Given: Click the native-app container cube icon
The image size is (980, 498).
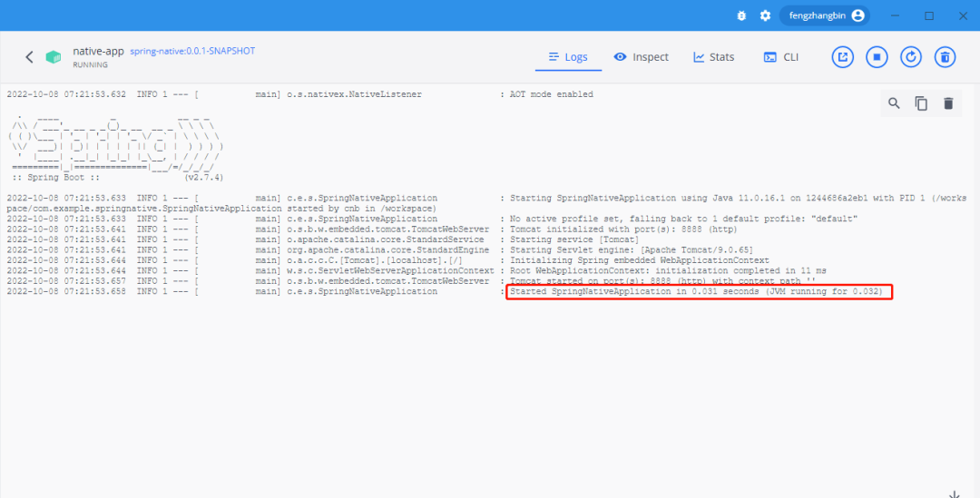Looking at the screenshot, I should click(54, 57).
